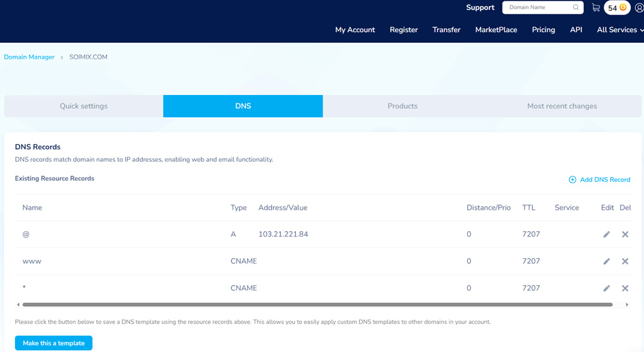Click TTL 7207 in the * row
The image size is (644, 352).
(x=531, y=288)
